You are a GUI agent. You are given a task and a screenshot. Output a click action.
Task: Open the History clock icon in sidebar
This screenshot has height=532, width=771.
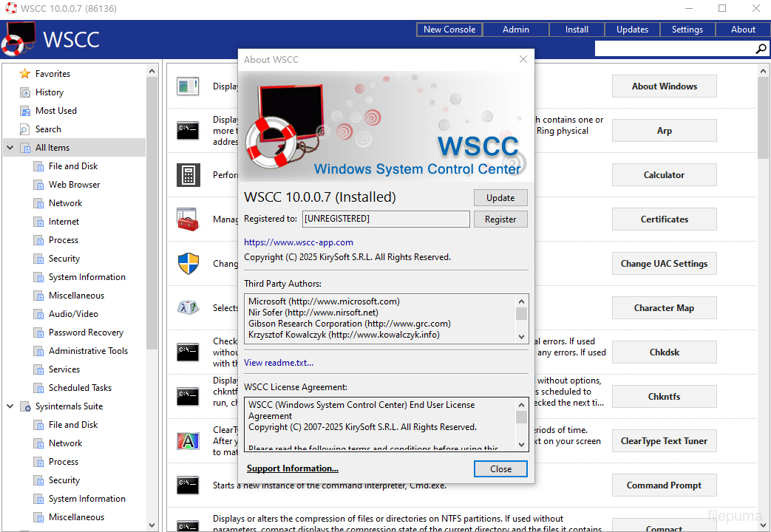[25, 92]
